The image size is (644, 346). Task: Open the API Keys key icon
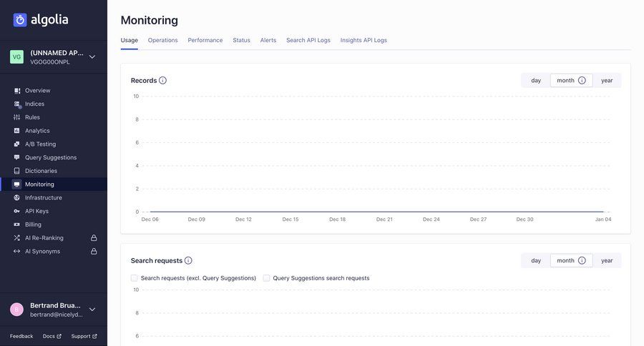(17, 212)
